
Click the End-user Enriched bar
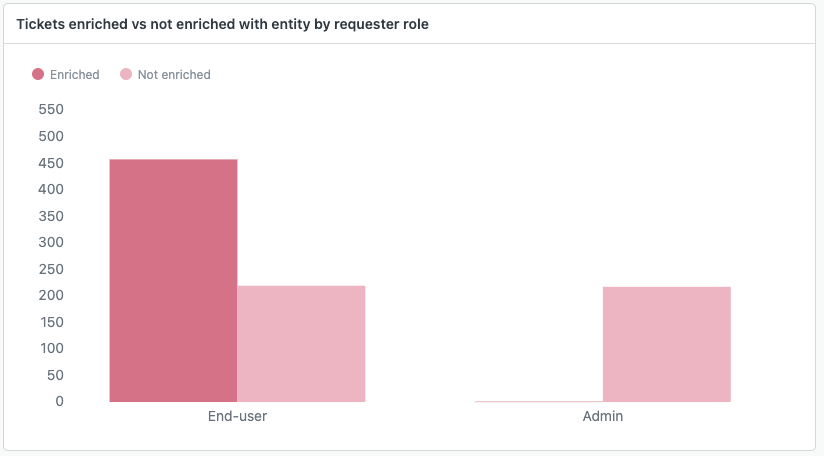pos(173,280)
